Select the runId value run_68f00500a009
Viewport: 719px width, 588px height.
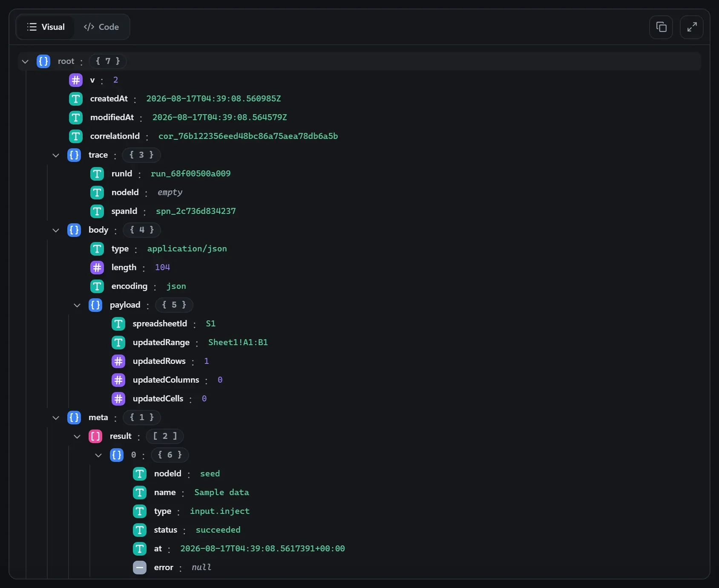[x=190, y=174]
